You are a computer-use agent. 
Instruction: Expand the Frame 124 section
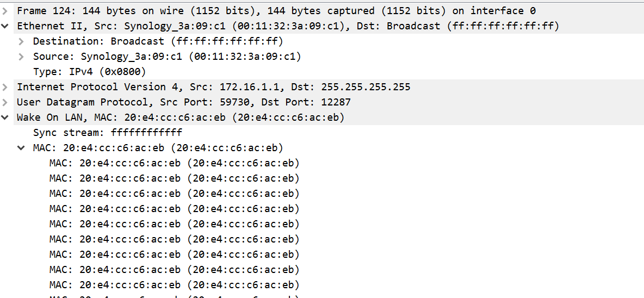tap(4, 11)
